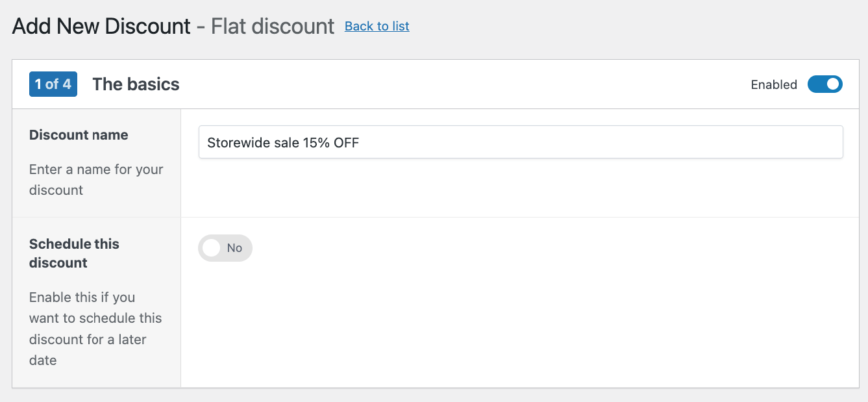Screen dimensions: 868x402
Task: Click the "Enabled" label beside the switch
Action: click(774, 85)
